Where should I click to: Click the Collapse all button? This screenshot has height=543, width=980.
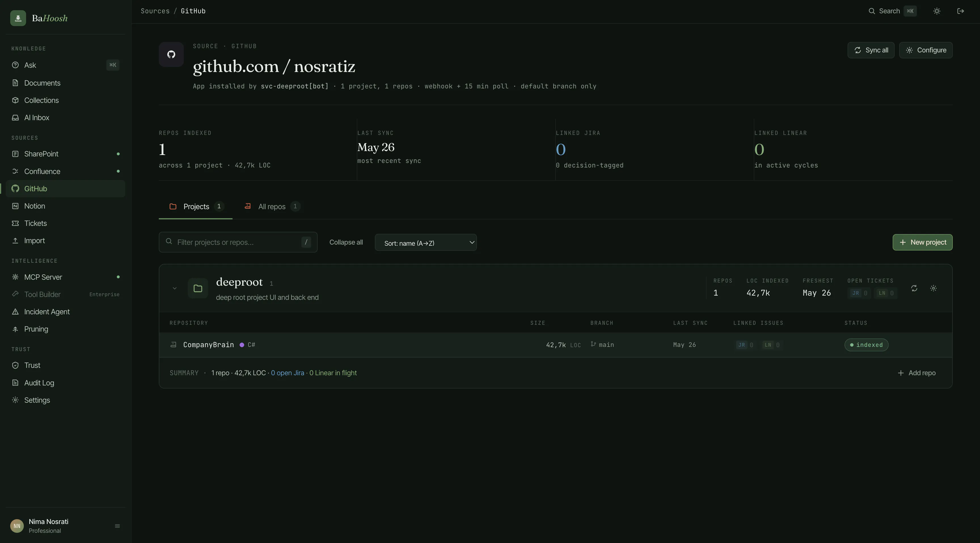[346, 242]
